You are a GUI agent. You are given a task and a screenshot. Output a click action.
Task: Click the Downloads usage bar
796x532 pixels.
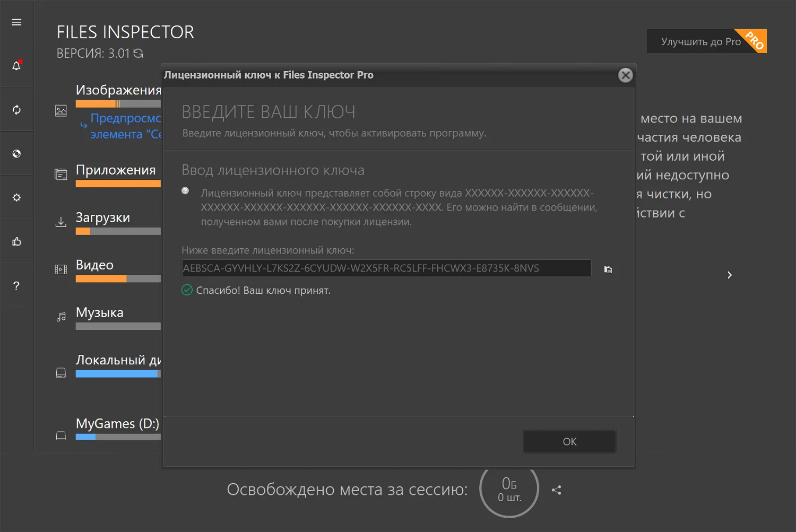(118, 231)
